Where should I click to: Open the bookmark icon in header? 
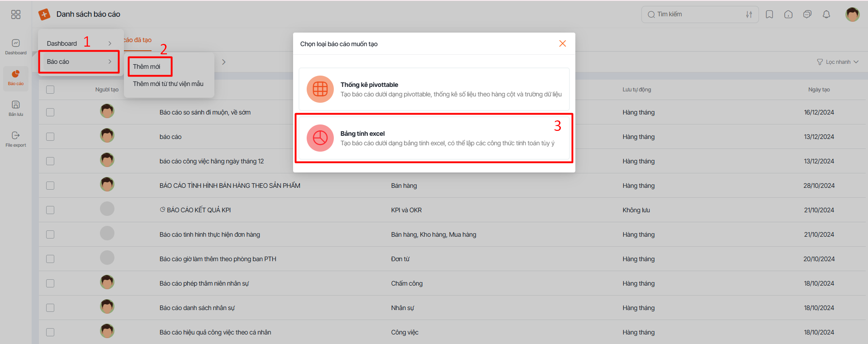(x=769, y=14)
